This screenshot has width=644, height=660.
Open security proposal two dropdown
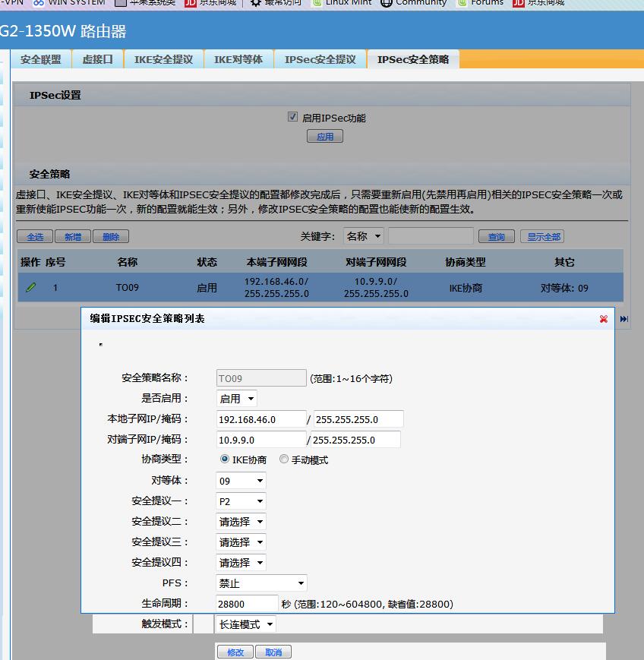(241, 522)
